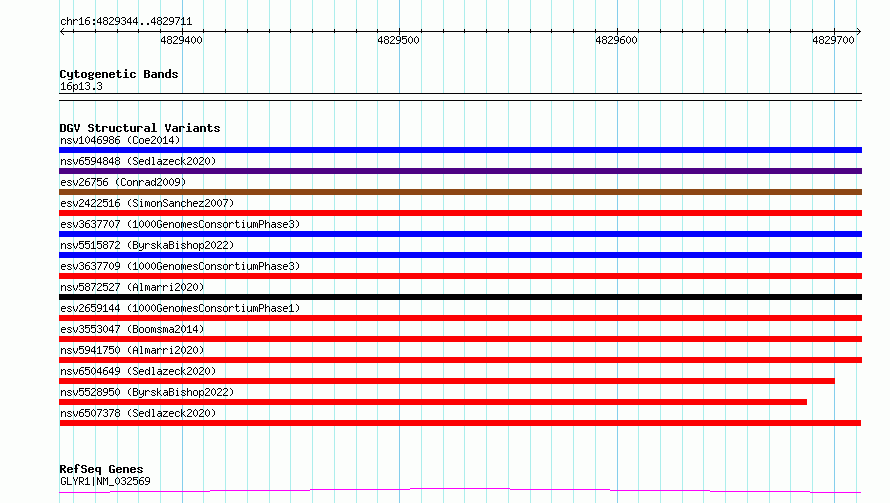The height and width of the screenshot is (503, 890).
Task: Select nsv5528950 (ByrskaBishop2022) label
Action: 147,392
